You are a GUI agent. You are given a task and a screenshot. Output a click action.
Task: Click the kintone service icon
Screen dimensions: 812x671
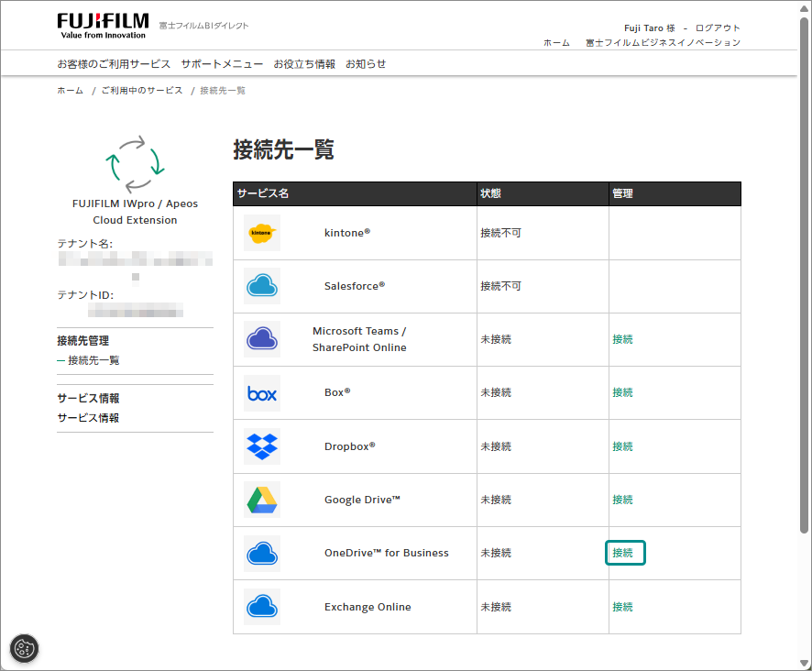[x=262, y=233]
